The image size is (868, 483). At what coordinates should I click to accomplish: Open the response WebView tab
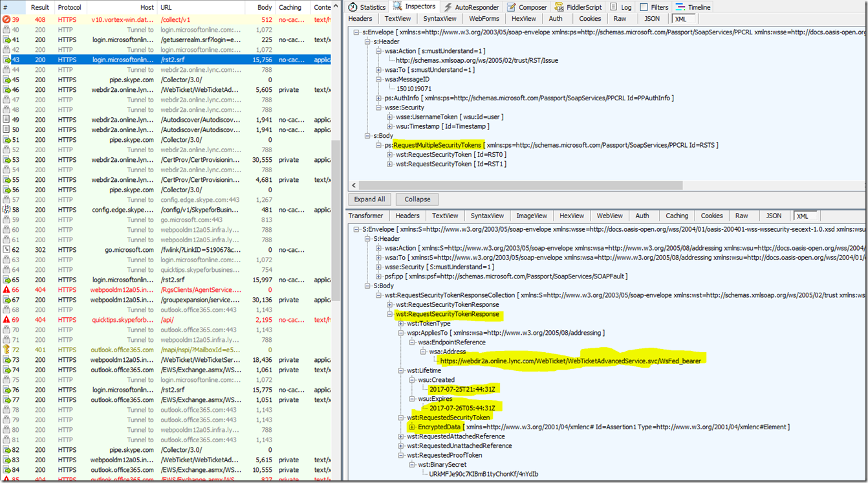(609, 216)
